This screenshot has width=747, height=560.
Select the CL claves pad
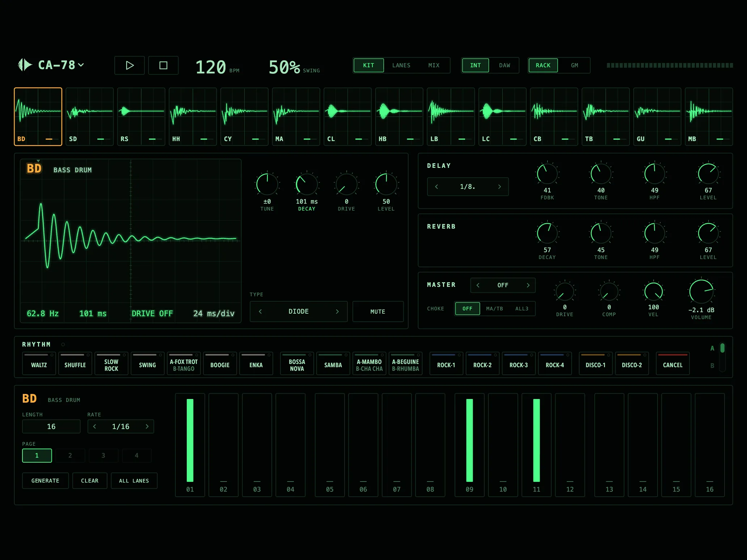point(347,116)
